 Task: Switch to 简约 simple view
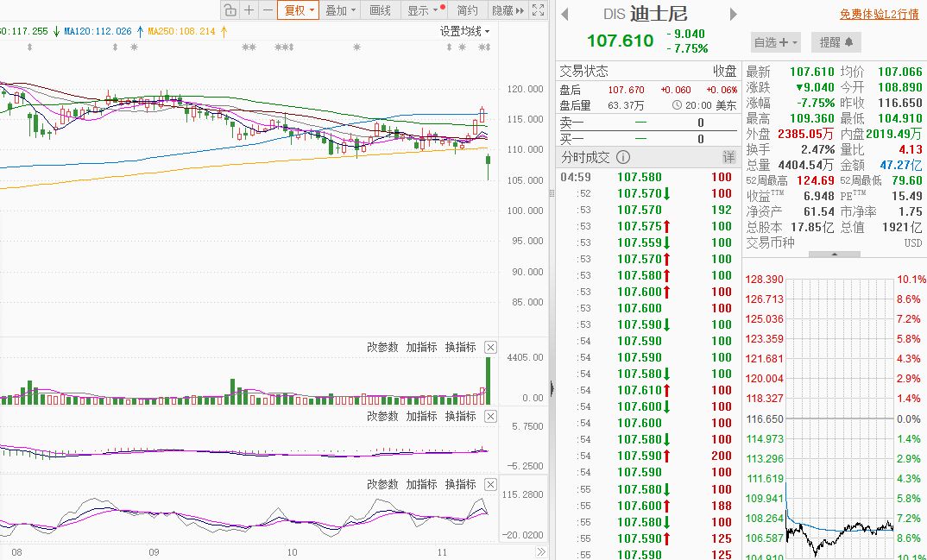pyautogui.click(x=467, y=10)
